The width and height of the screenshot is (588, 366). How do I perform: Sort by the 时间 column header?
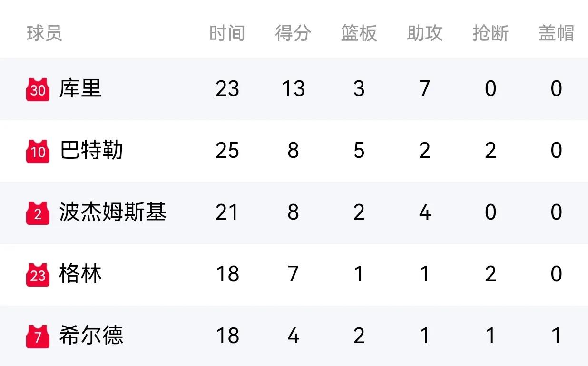pyautogui.click(x=227, y=33)
